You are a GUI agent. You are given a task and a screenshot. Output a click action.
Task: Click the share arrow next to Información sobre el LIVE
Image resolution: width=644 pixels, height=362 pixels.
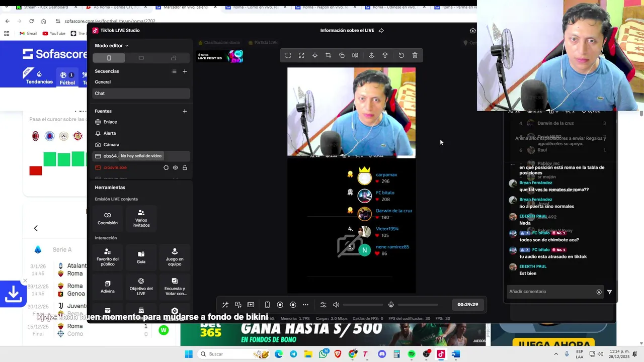(381, 30)
